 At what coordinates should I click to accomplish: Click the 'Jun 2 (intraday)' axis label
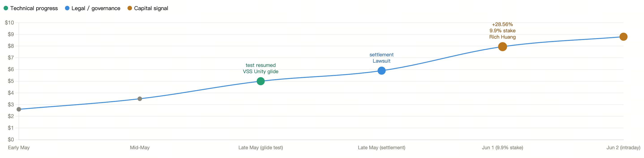(x=623, y=148)
